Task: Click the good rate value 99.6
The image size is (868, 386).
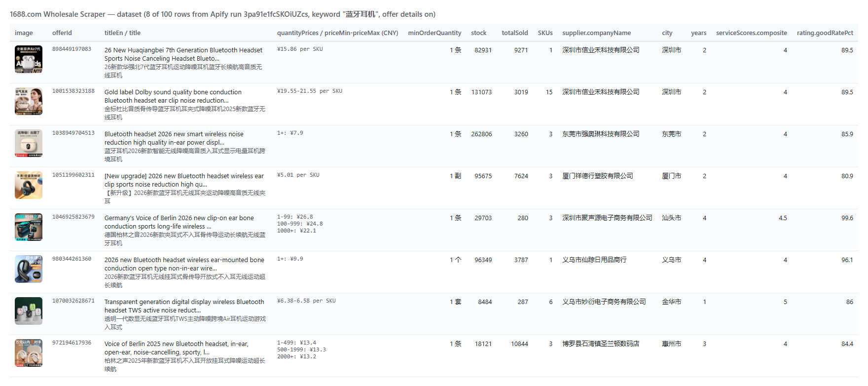Action: [x=847, y=218]
